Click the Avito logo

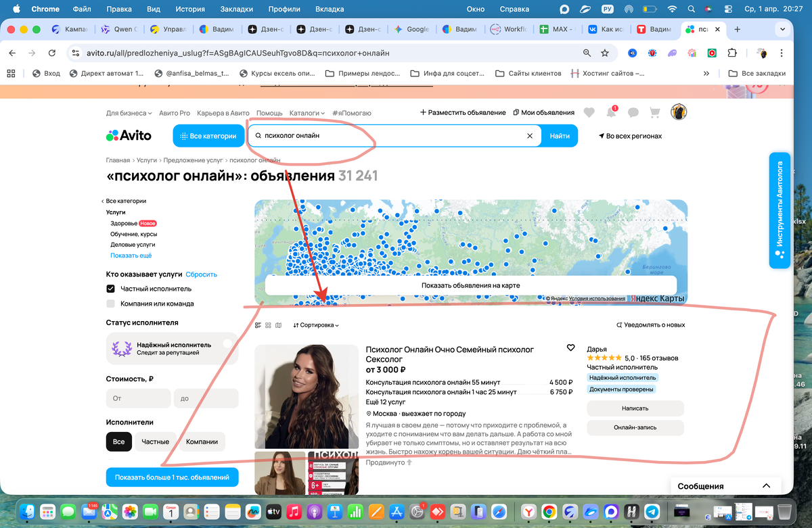tap(129, 136)
